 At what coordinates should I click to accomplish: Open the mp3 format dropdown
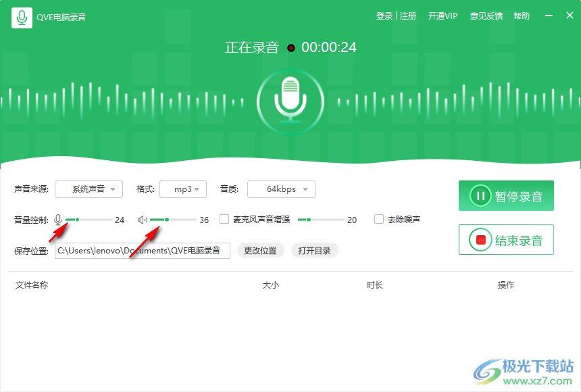(x=183, y=189)
